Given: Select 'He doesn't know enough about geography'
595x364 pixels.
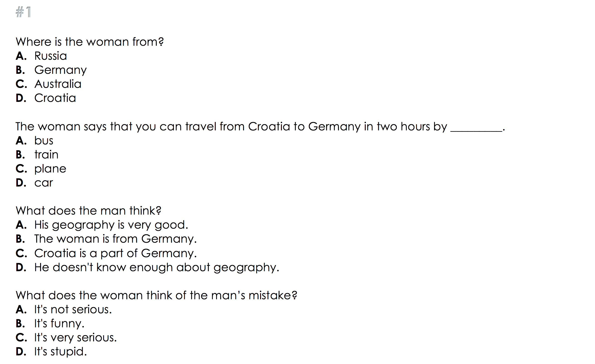Looking at the screenshot, I should [157, 268].
